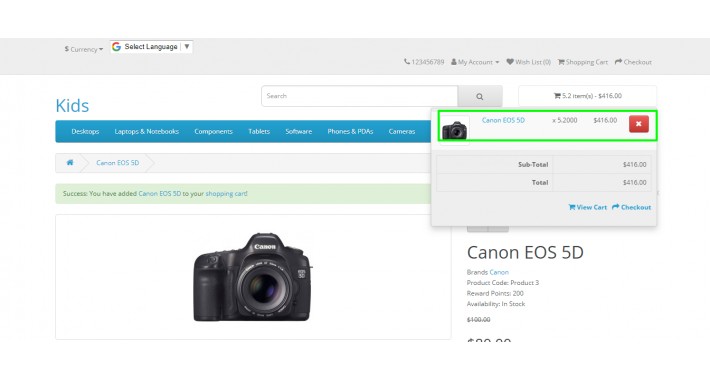
Task: Open the Desktops menu
Action: pos(85,131)
